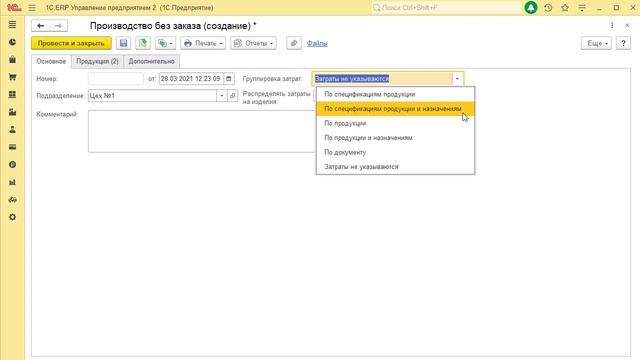Open calendar picker next to date
Screen dimensions: 640x360
tap(229, 78)
